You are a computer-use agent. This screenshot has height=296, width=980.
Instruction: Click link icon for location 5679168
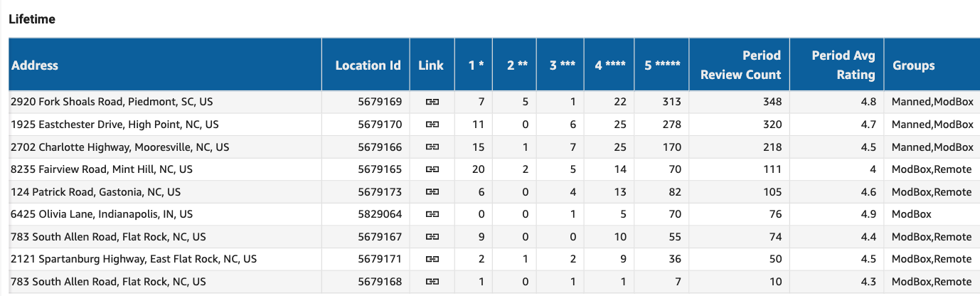431,282
